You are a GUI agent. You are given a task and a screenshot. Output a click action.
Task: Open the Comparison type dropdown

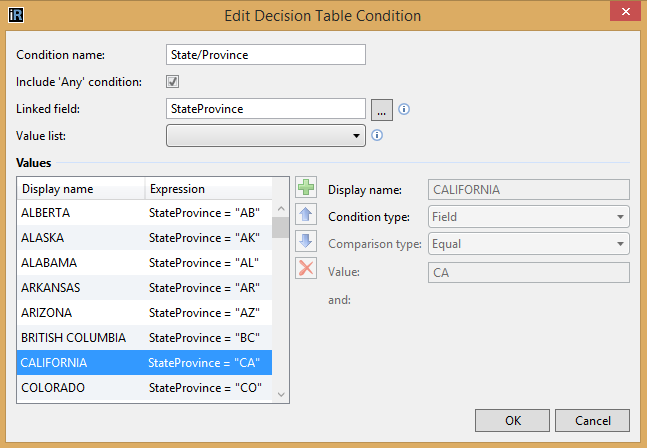coord(528,243)
